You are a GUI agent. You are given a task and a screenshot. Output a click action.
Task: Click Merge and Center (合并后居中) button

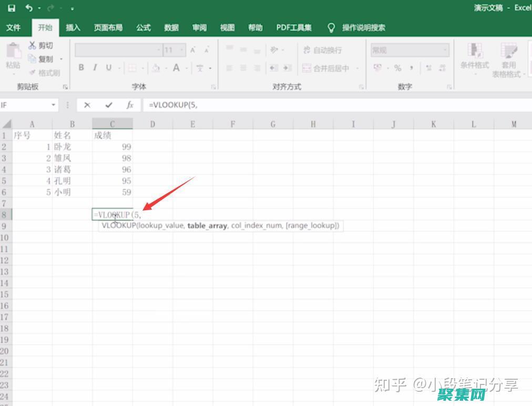pyautogui.click(x=326, y=68)
